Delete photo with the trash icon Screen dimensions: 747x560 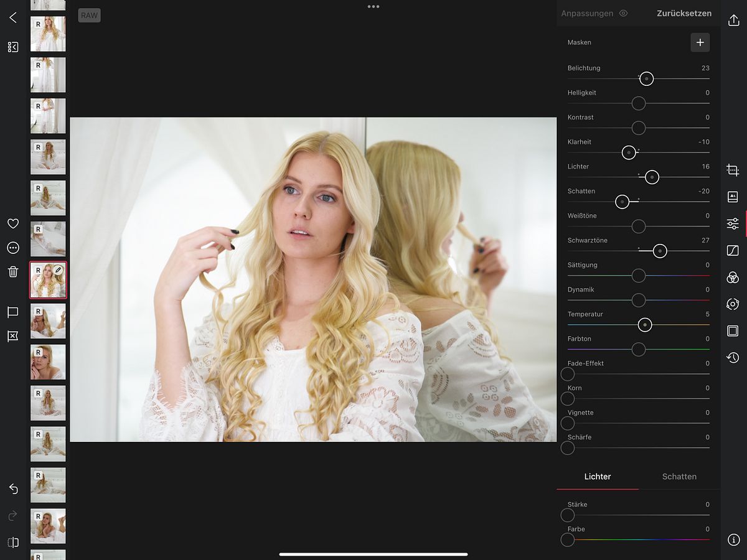point(13,271)
